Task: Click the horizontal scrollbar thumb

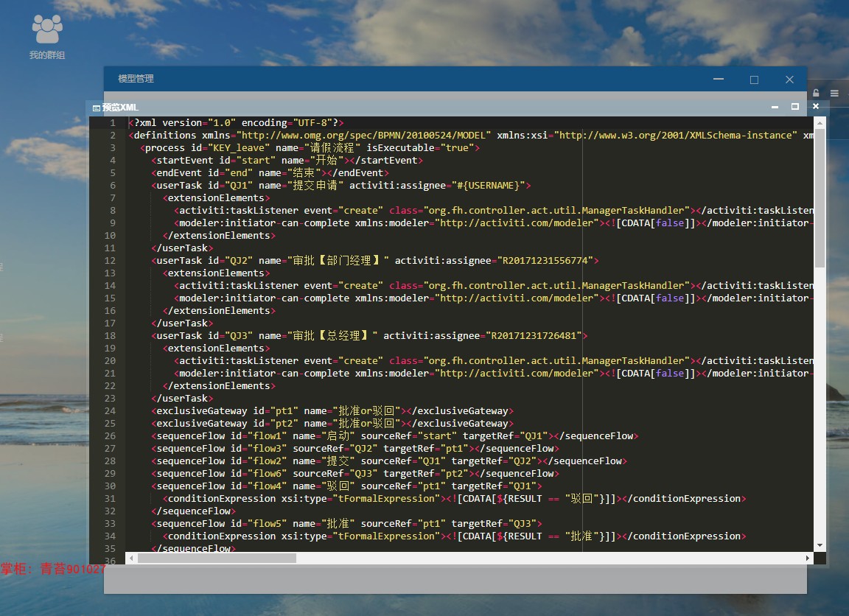Action: click(x=217, y=558)
